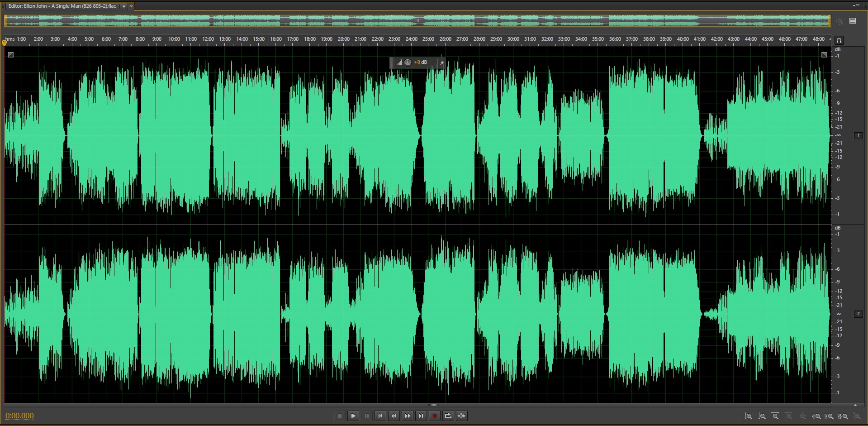The image size is (868, 426).
Task: Toggle Loop Playback in the transport bar
Action: (448, 416)
